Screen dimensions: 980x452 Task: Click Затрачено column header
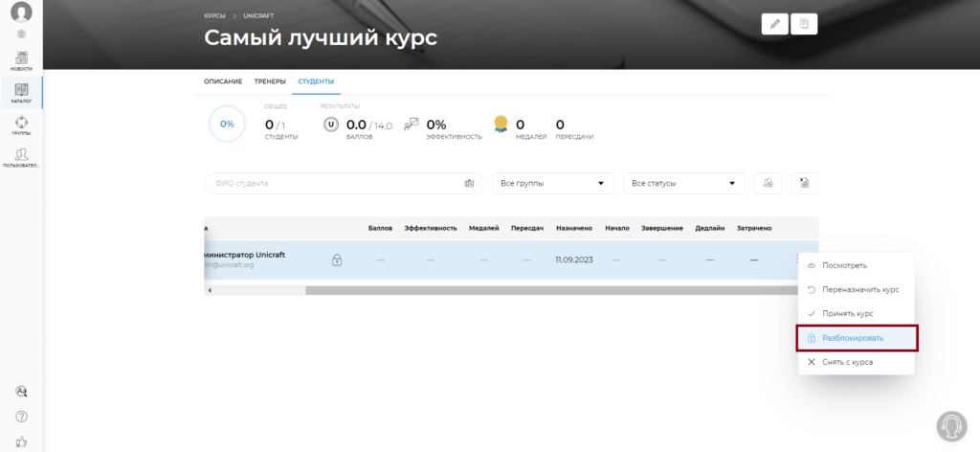tap(754, 228)
